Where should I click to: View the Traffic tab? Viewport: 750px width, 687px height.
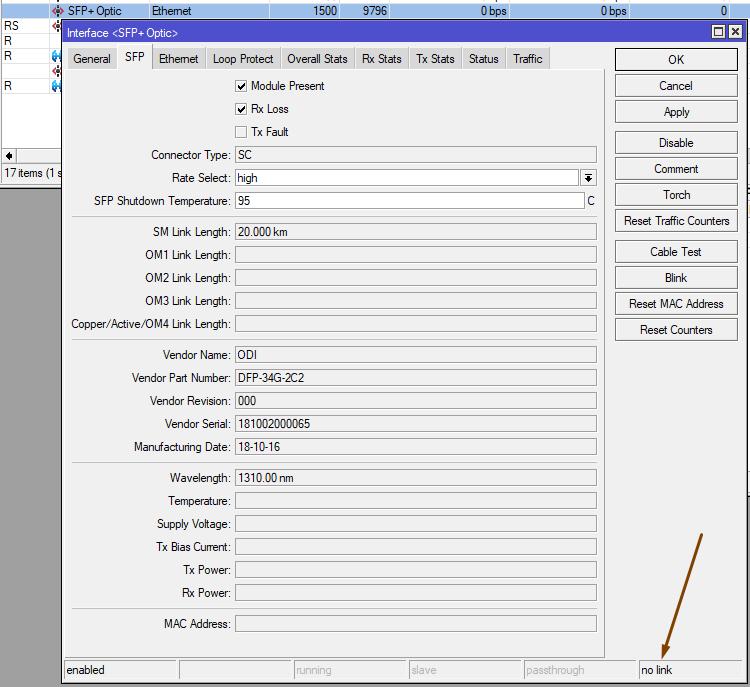pos(528,59)
